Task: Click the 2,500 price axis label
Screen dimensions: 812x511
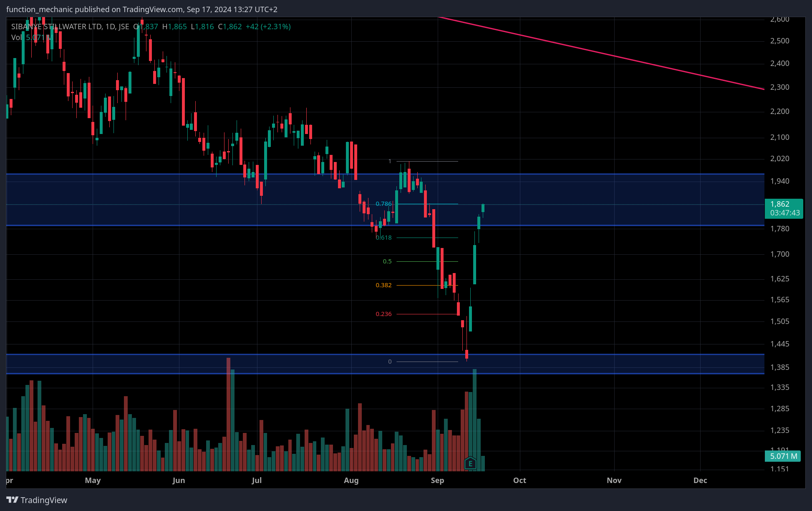Action: (779, 41)
